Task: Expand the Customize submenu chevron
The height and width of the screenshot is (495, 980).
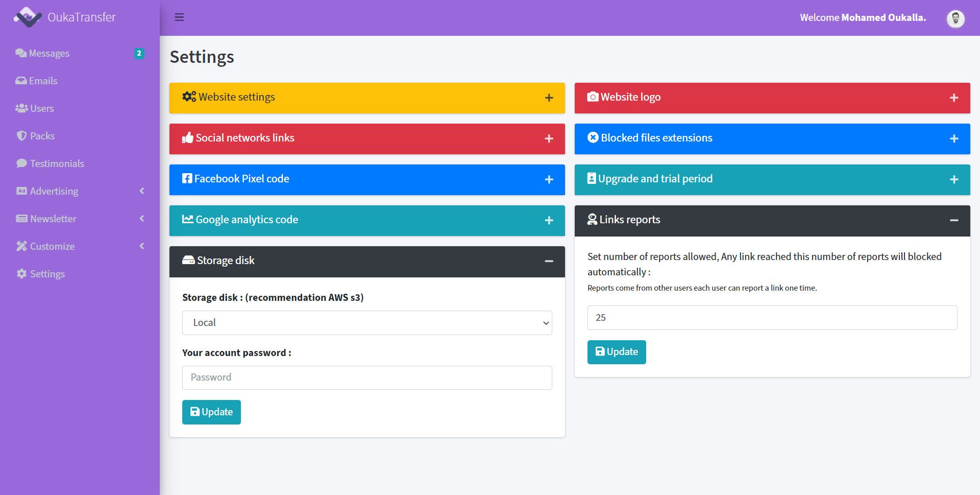Action: [142, 246]
